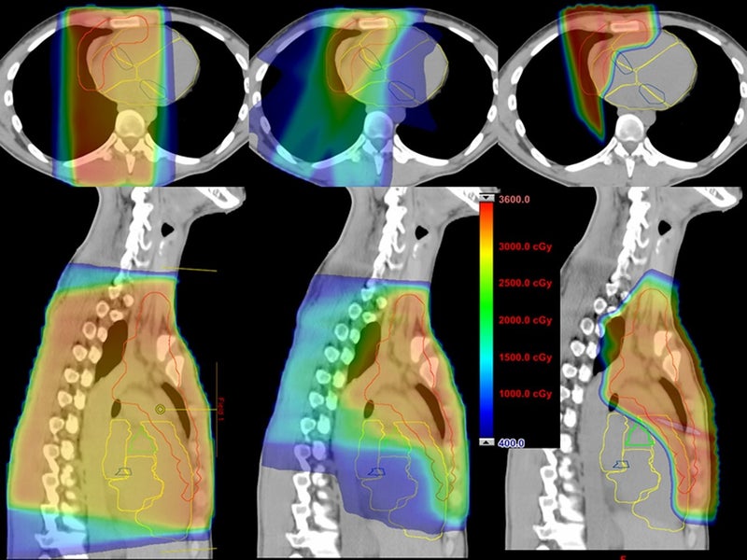Click the up arrow below the dose color bar
Image resolution: width=747 pixels, height=560 pixels.
(x=486, y=441)
